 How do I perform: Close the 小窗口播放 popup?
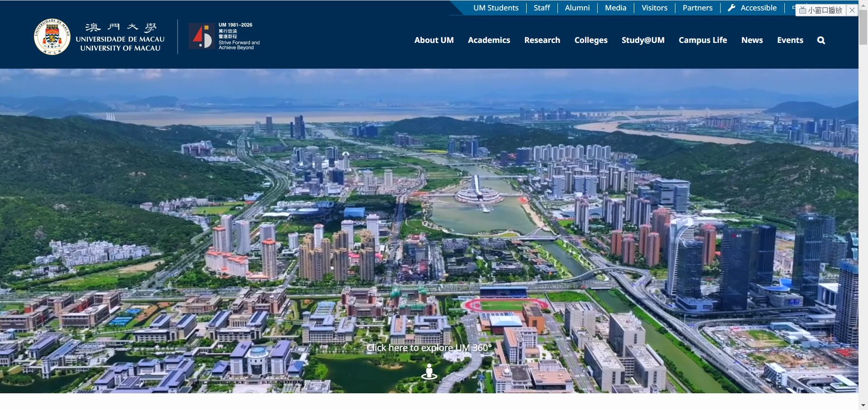coord(852,10)
